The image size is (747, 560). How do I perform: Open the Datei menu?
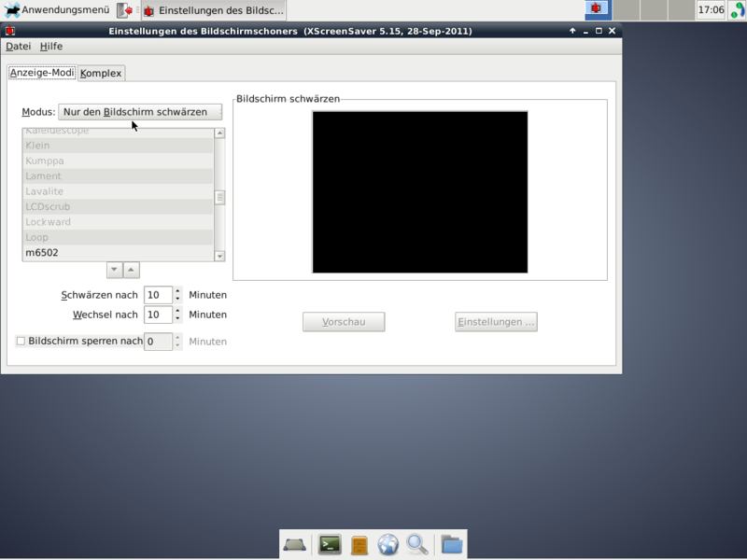(18, 46)
